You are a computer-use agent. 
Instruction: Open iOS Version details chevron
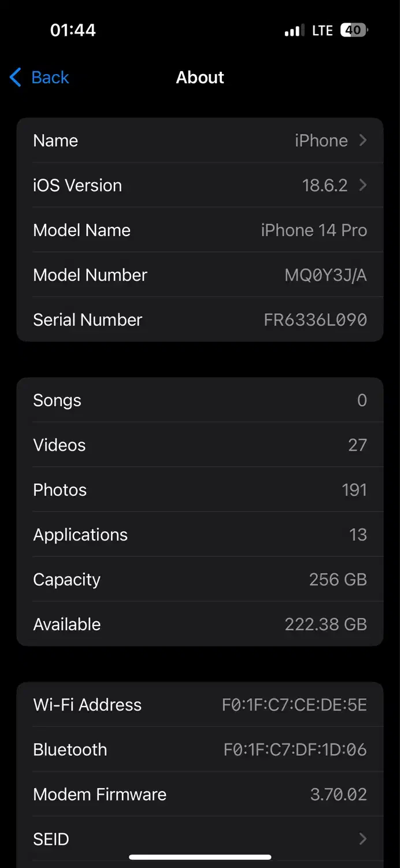pos(363,185)
